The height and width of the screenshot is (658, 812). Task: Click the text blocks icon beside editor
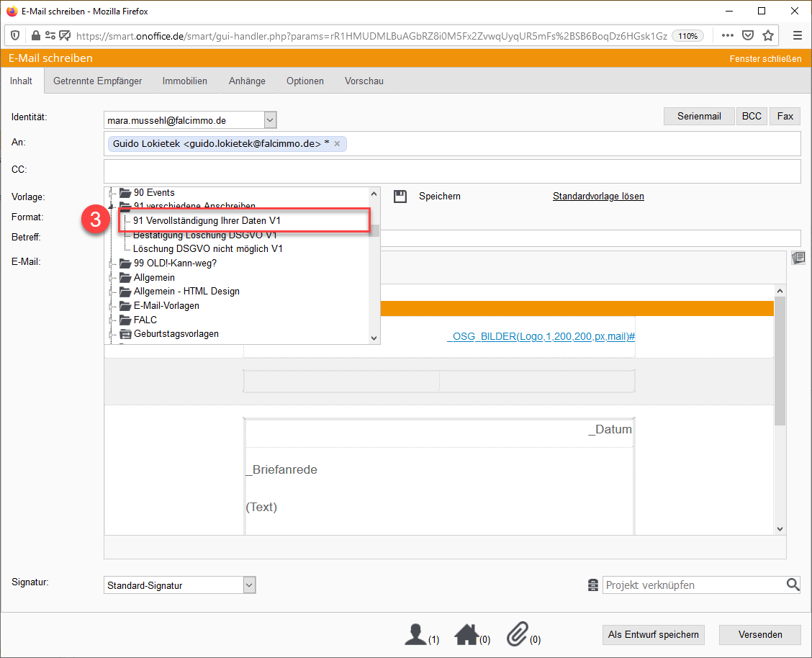pyautogui.click(x=798, y=258)
